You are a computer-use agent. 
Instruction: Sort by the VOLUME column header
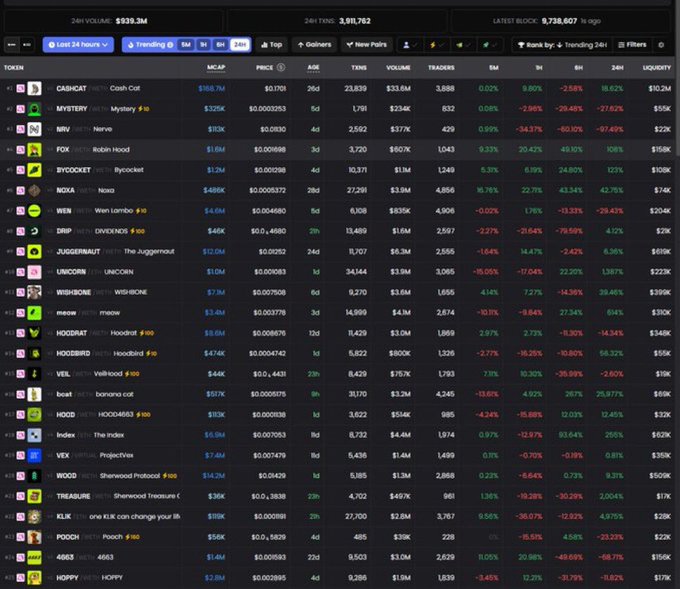[398, 68]
